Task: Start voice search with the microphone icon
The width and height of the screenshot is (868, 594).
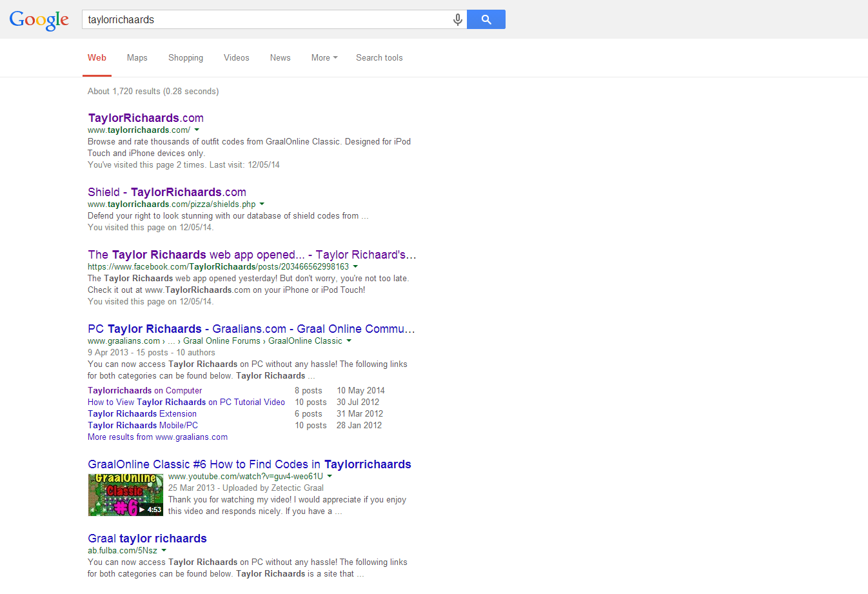Action: click(x=458, y=20)
